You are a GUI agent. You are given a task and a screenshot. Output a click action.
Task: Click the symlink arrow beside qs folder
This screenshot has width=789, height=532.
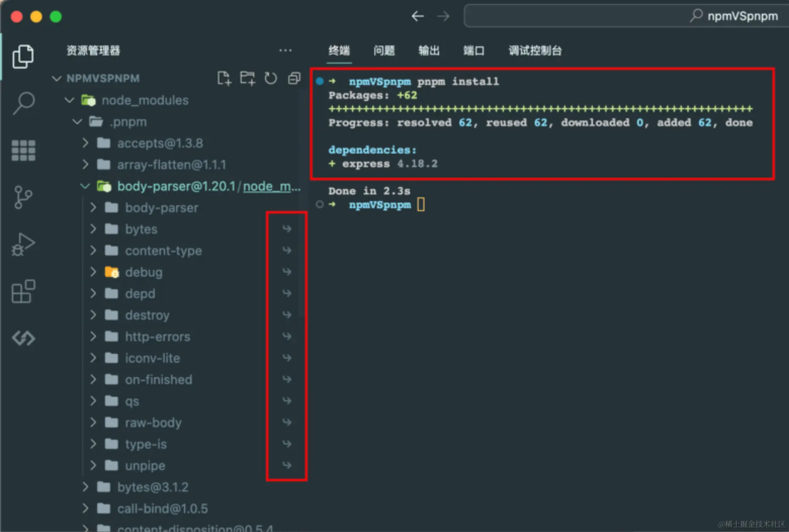click(287, 400)
